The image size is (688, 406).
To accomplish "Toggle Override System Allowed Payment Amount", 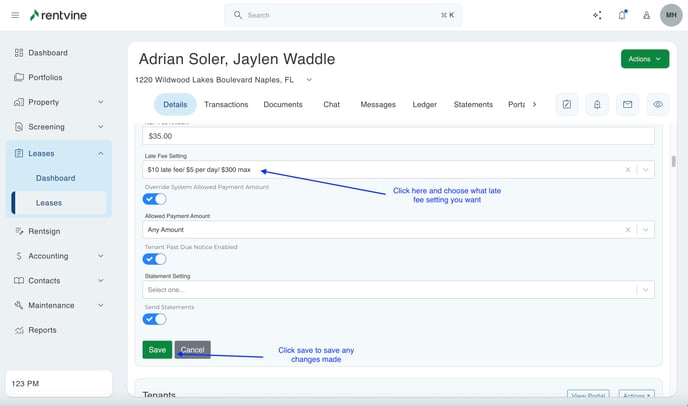I will 155,199.
